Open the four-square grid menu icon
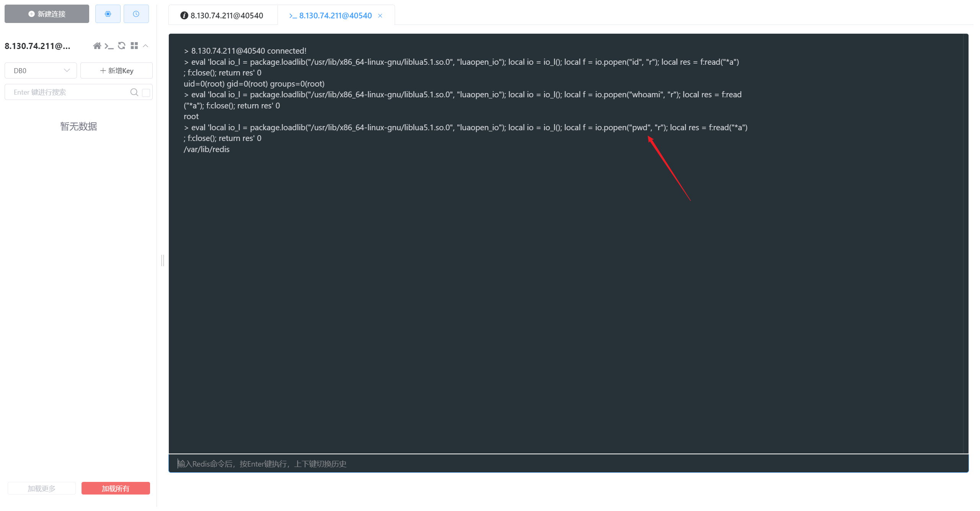 click(x=134, y=46)
